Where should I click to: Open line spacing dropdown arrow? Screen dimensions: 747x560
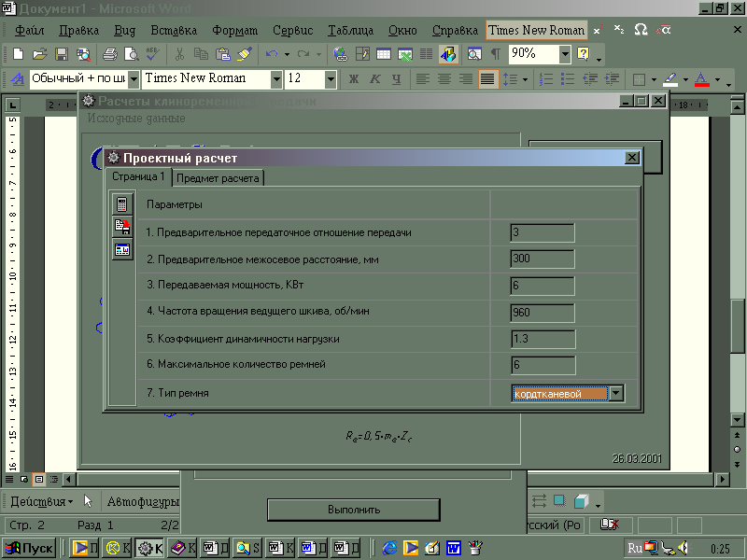tap(525, 79)
